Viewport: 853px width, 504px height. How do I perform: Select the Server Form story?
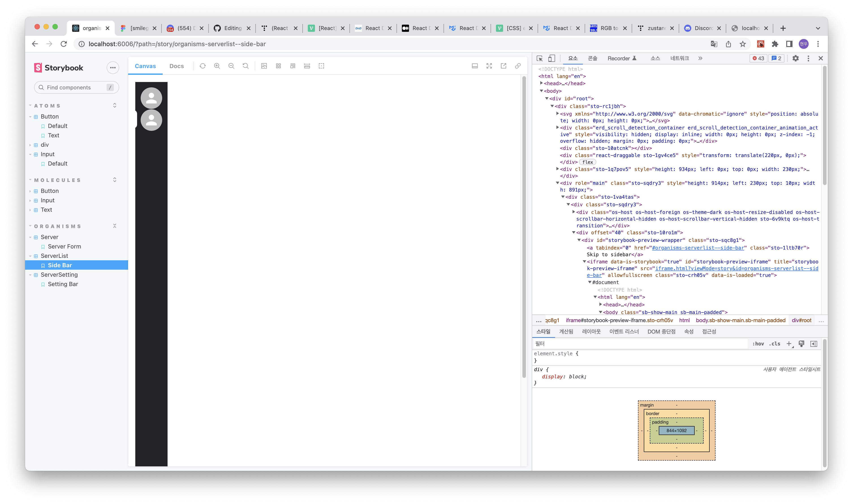64,247
